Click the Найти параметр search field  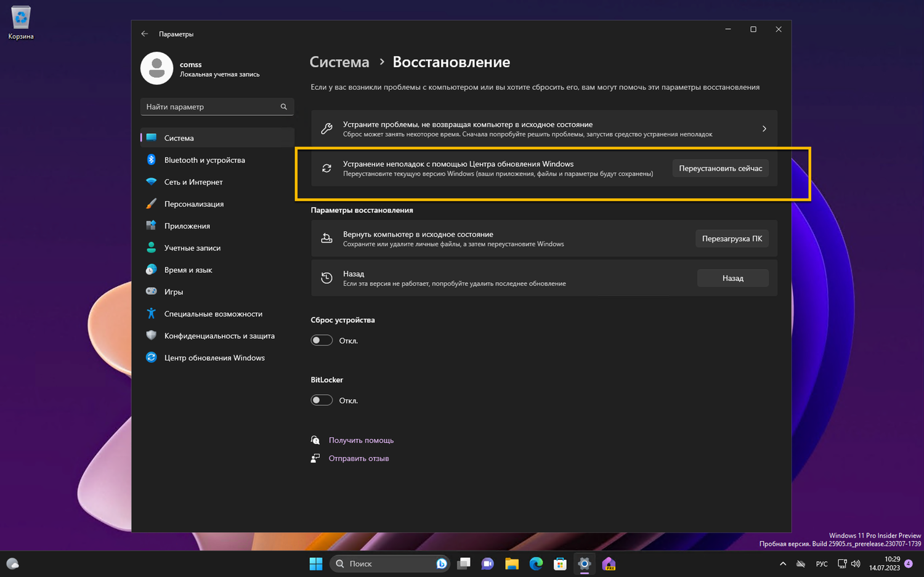(217, 107)
